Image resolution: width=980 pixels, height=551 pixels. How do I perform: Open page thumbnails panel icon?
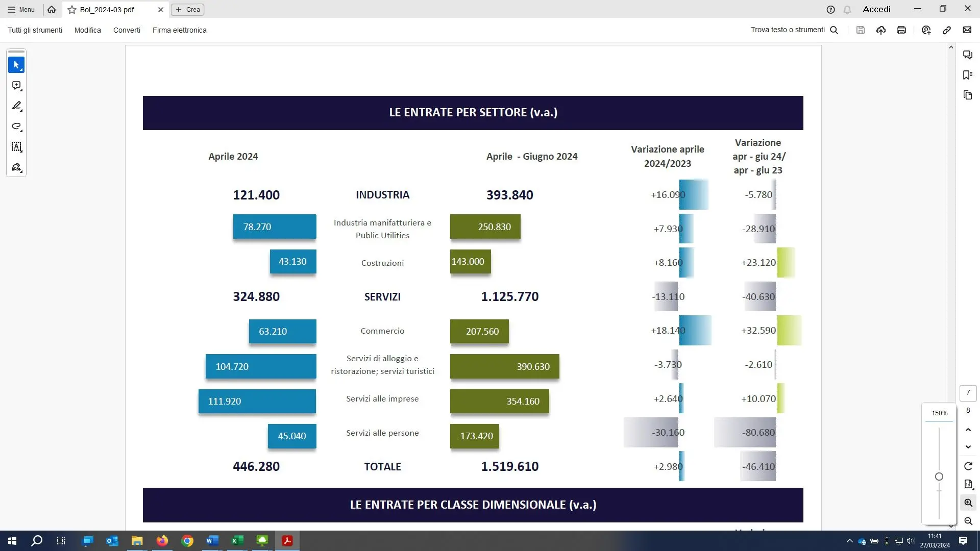click(x=968, y=95)
